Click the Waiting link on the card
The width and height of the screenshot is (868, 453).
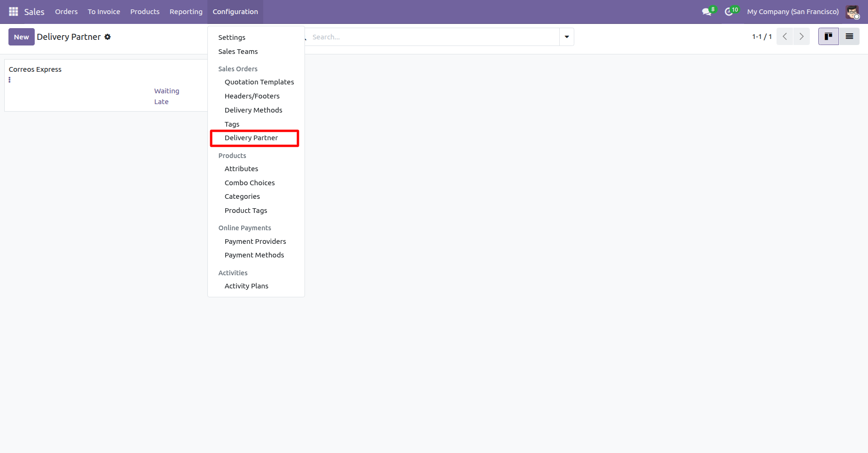click(x=167, y=91)
